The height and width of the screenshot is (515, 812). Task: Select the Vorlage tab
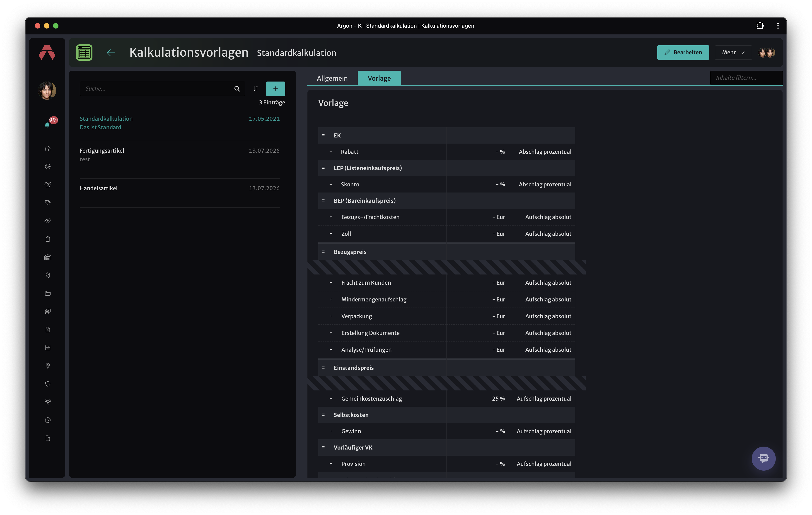tap(379, 78)
